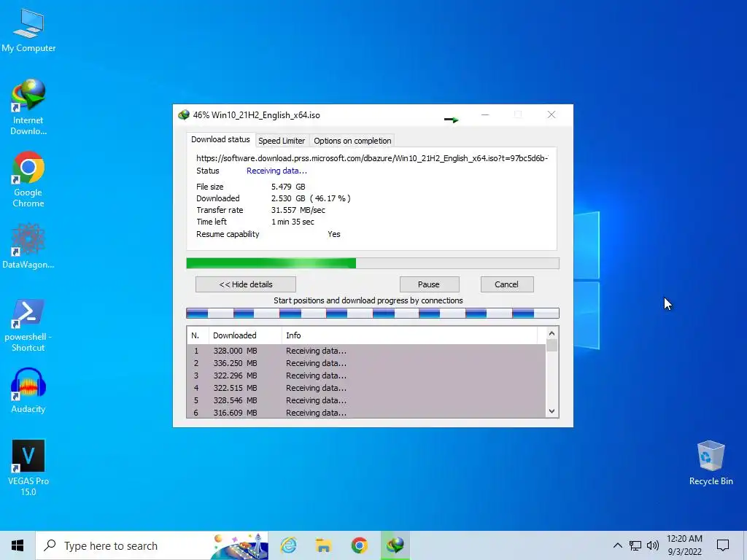Select connection row 336.250 MB
The image size is (747, 560).
366,363
